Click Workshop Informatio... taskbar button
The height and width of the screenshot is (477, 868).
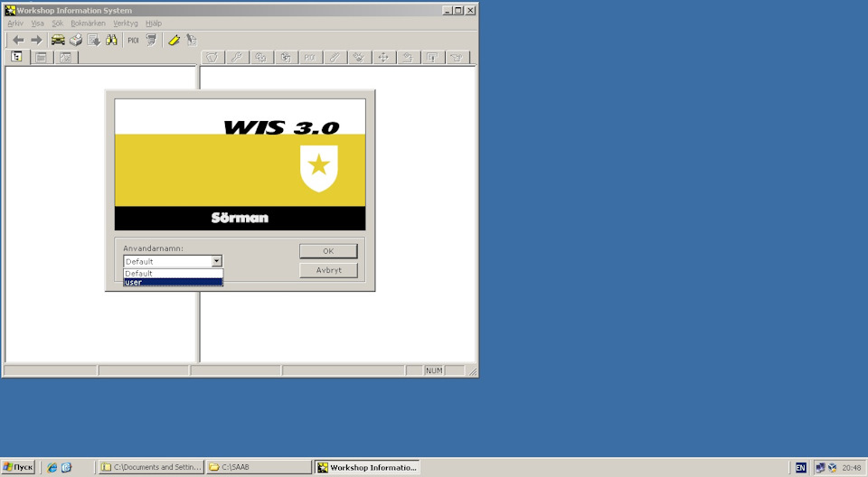click(367, 467)
